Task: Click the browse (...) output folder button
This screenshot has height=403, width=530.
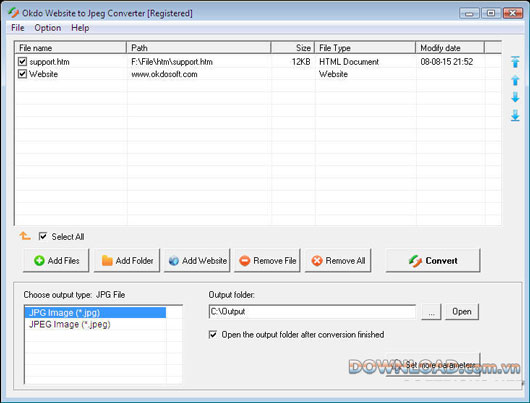Action: 431,312
